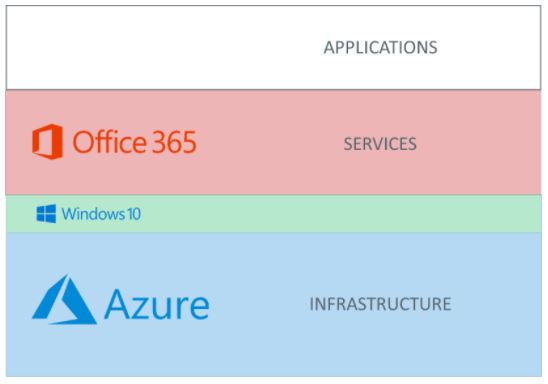Viewport: 548px width, 384px height.
Task: Click the Office 365 logo icon
Action: (x=48, y=142)
